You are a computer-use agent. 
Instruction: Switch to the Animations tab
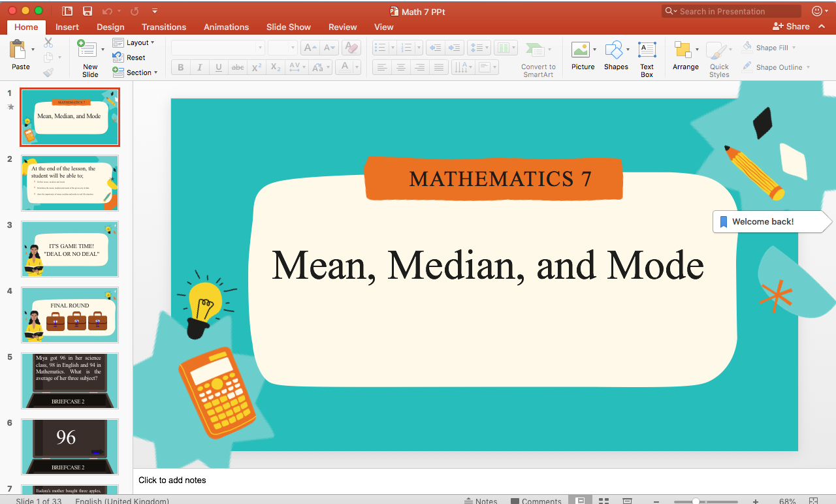point(226,27)
